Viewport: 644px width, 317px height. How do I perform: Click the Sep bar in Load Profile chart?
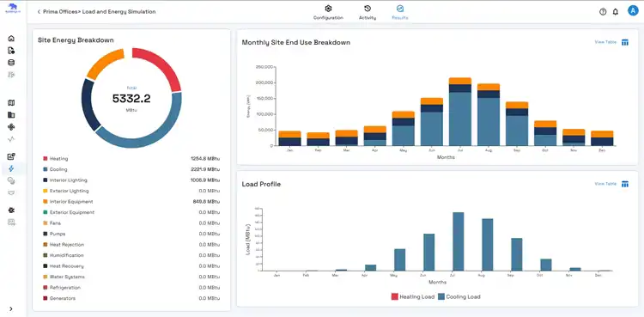pos(516,254)
